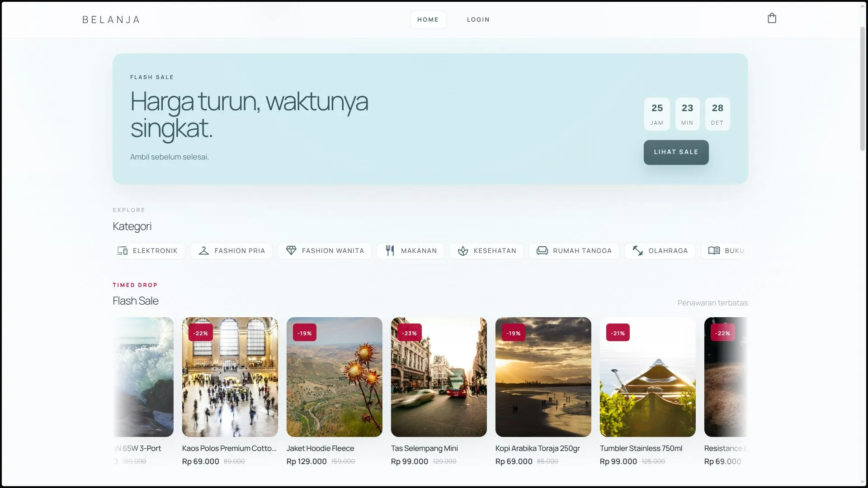Image resolution: width=868 pixels, height=488 pixels.
Task: Click the Penawaran terbatas text
Action: tap(712, 303)
